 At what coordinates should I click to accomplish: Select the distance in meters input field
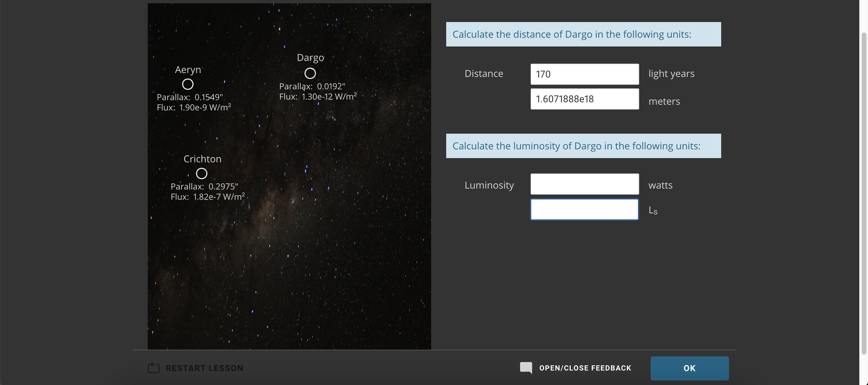coord(584,99)
